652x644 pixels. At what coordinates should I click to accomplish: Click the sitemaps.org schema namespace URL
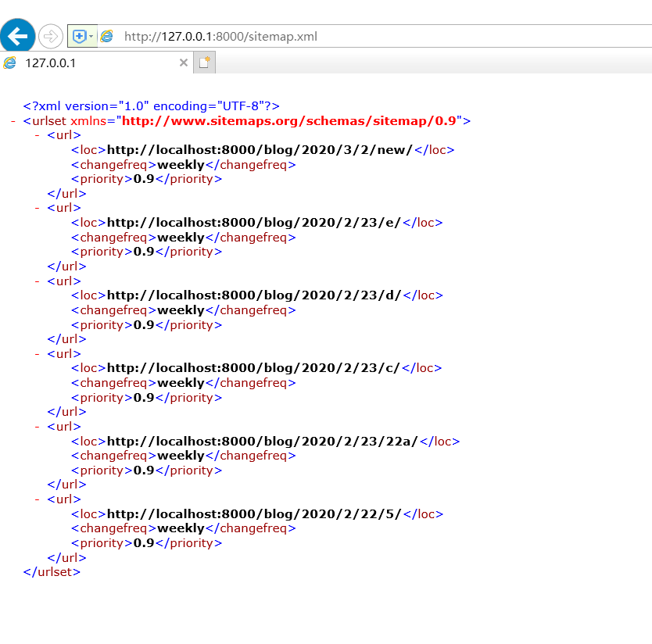point(289,121)
